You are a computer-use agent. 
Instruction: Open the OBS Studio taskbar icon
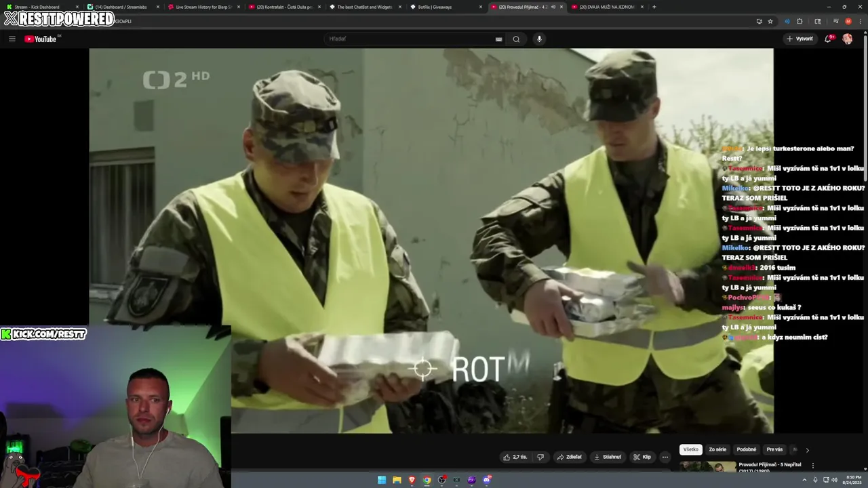[441, 480]
